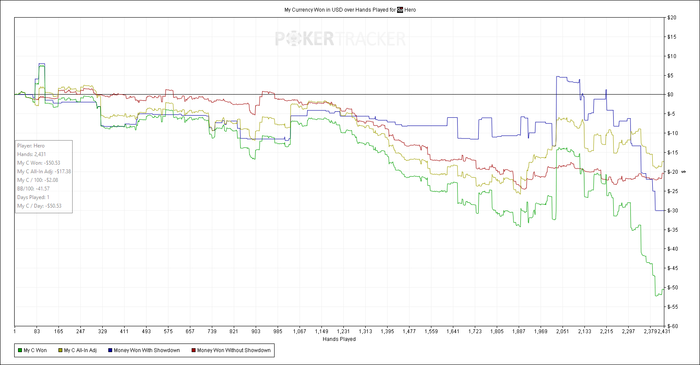Click the 1,231 tick label on the x-axis
The height and width of the screenshot is (365, 700).
343,332
